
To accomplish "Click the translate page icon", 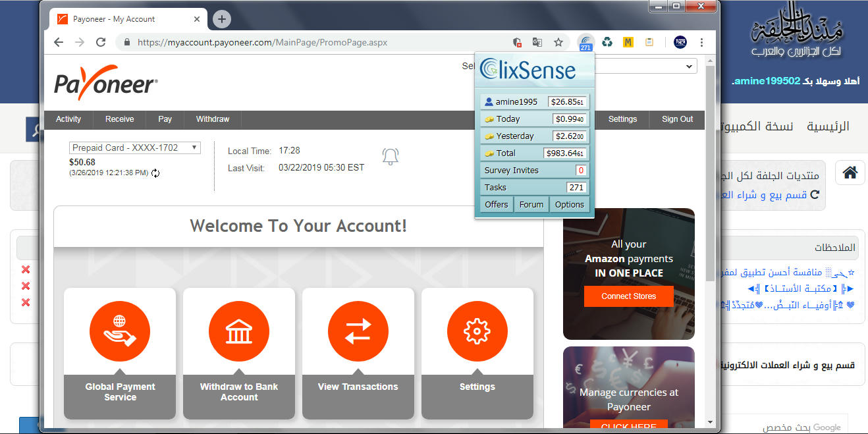I will [537, 42].
